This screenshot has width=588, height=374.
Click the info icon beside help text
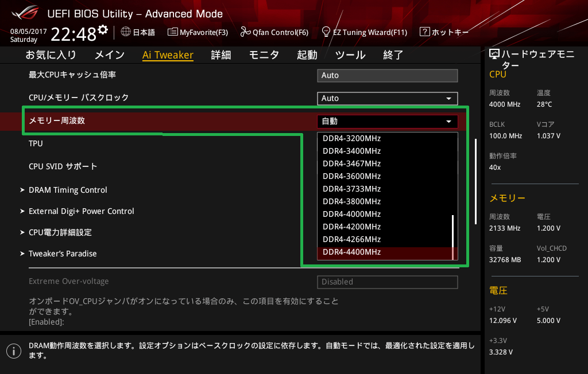click(x=14, y=351)
